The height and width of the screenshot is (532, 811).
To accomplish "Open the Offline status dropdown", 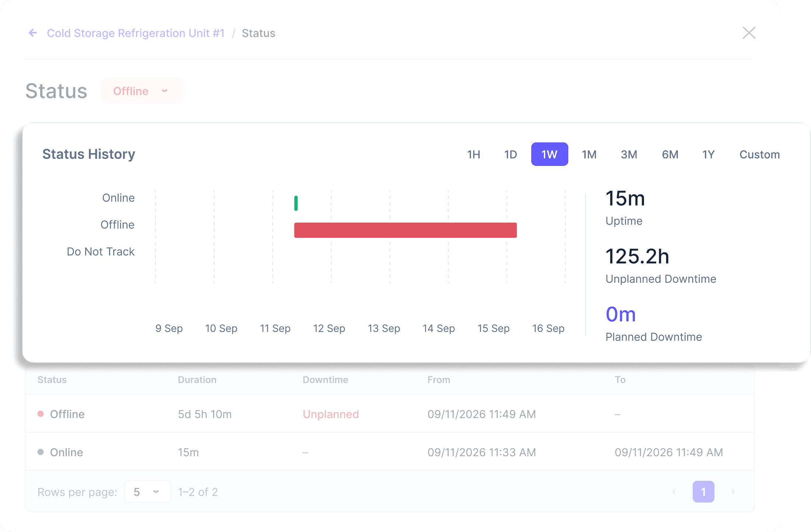I will [142, 91].
